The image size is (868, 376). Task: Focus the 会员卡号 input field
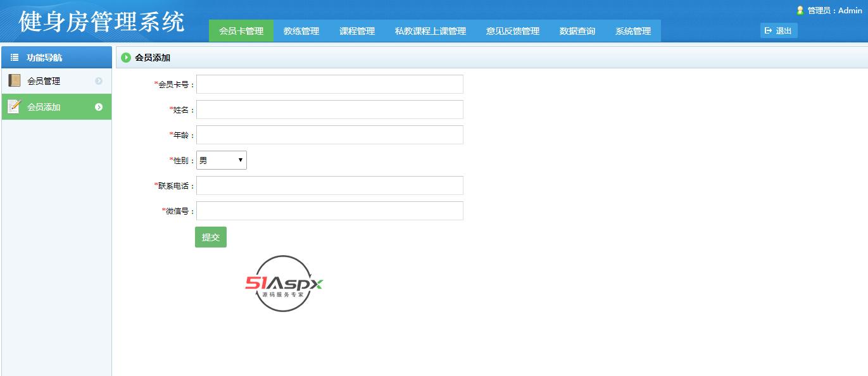(x=330, y=84)
